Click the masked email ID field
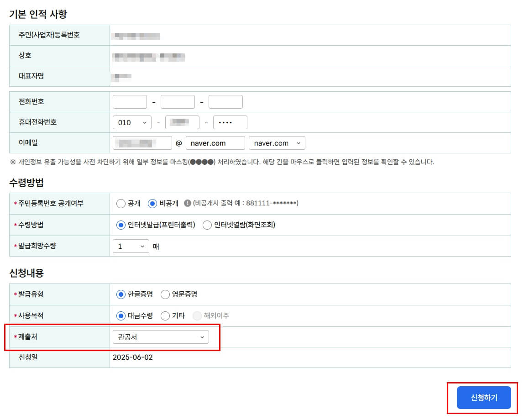Image resolution: width=524 pixels, height=420 pixels. tap(141, 143)
